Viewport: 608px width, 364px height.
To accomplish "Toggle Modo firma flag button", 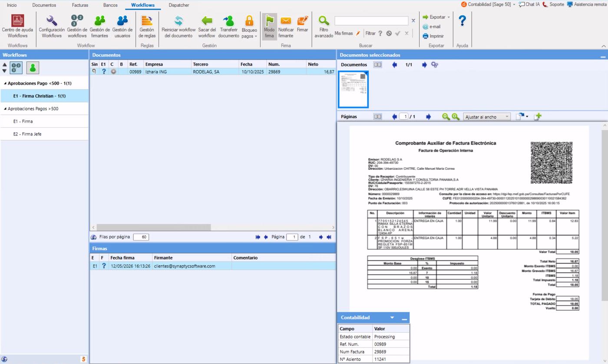I will [269, 26].
